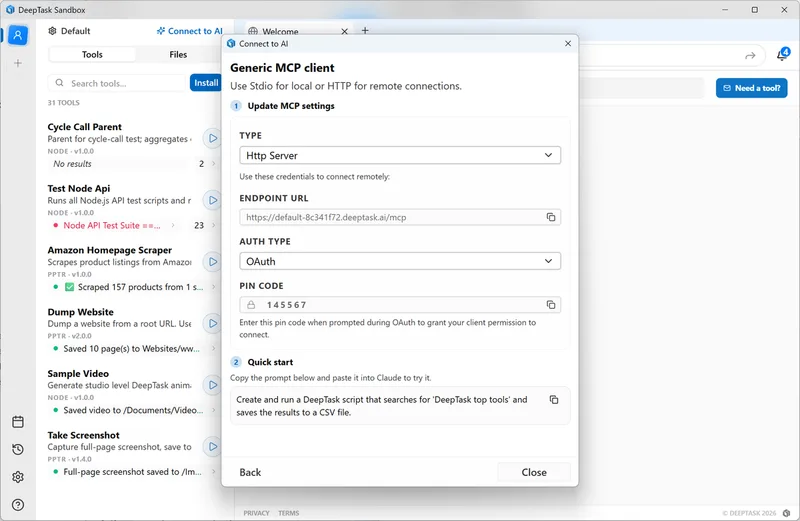Switch to the Files tab

178,55
